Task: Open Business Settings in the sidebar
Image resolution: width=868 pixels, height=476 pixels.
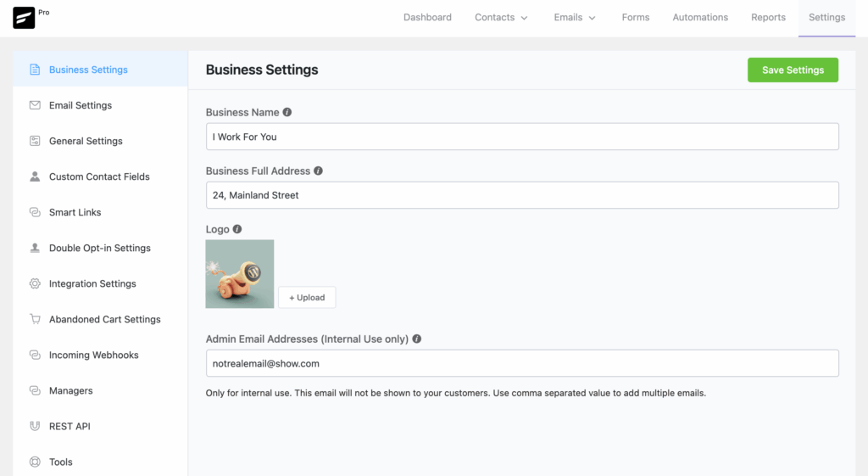Action: 100,70
